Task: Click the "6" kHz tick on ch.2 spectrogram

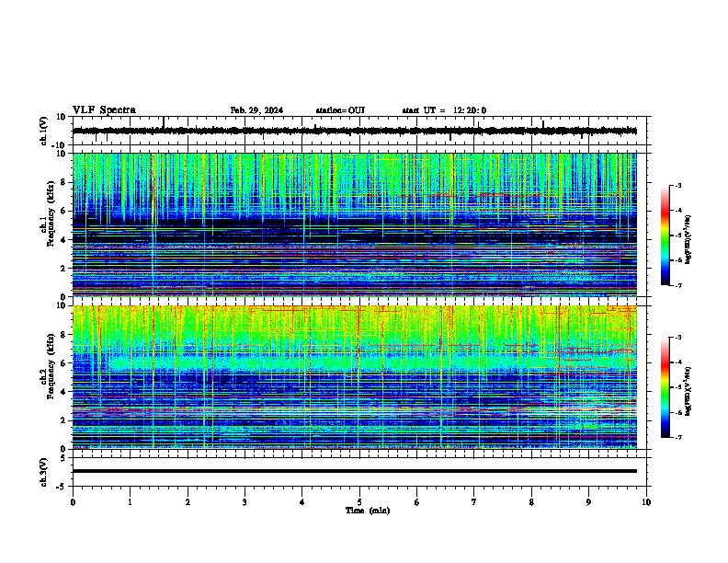Action: click(x=64, y=362)
